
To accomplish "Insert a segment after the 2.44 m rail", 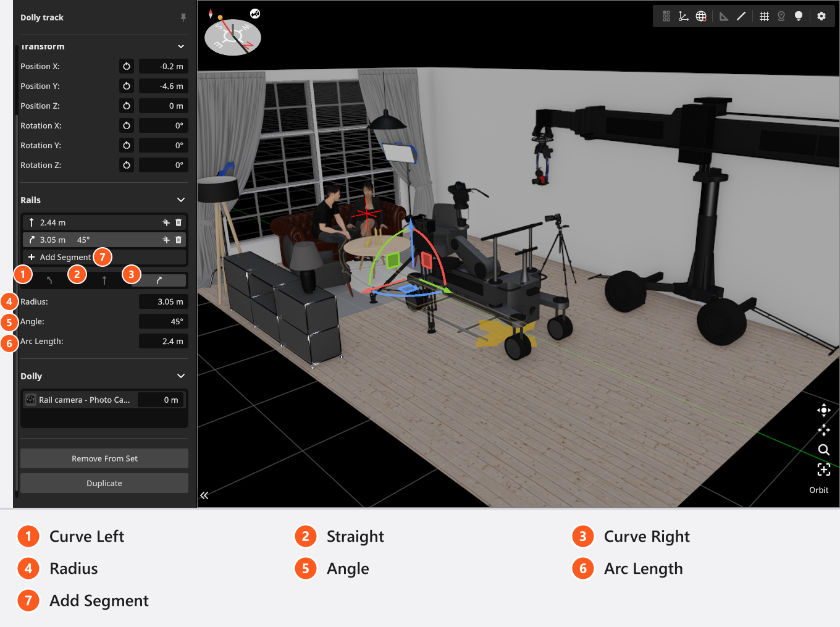I will (166, 222).
